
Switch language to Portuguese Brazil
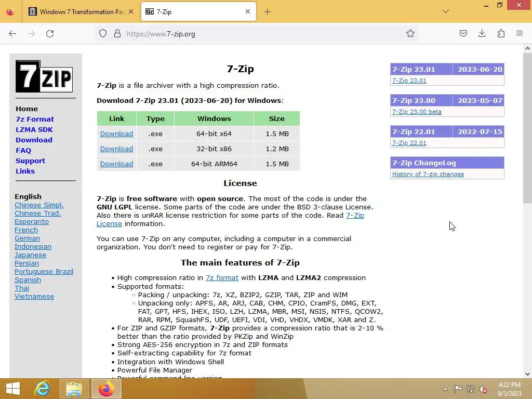coord(44,271)
